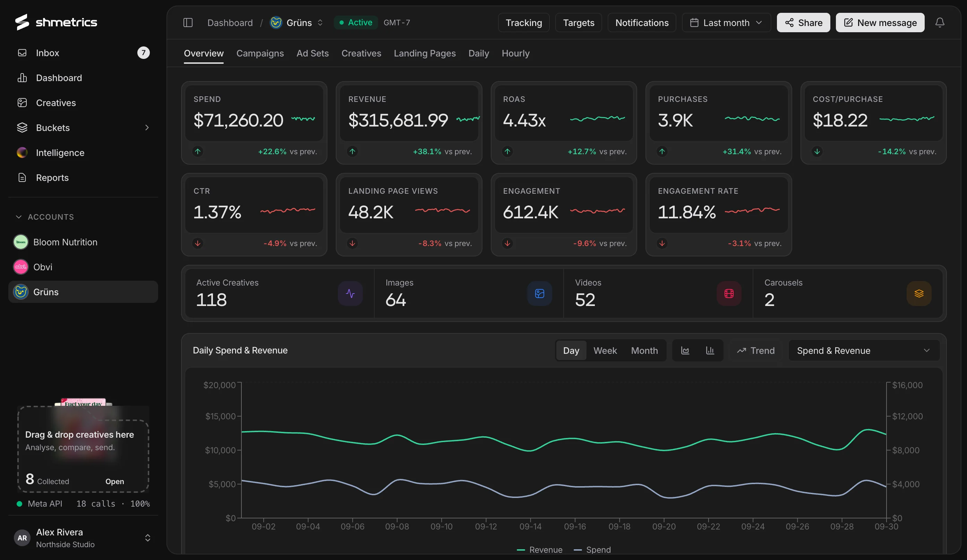The image size is (967, 560).
Task: Switch to the Hourly tab
Action: coord(515,53)
